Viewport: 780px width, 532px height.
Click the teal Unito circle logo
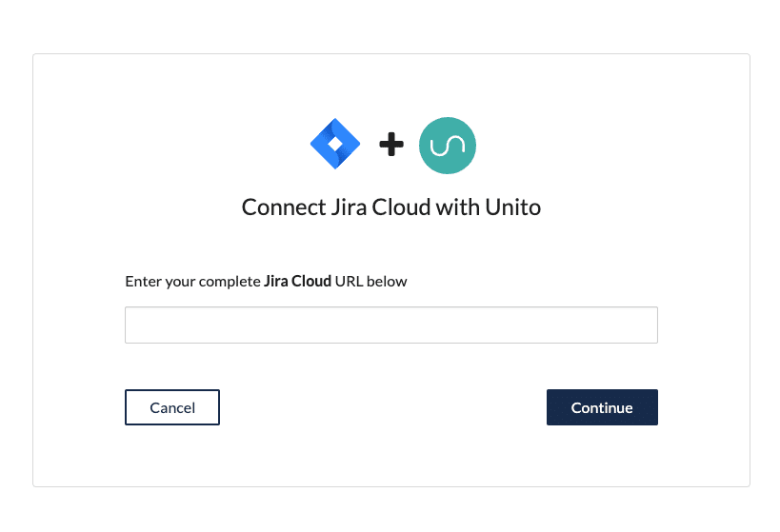(x=448, y=146)
